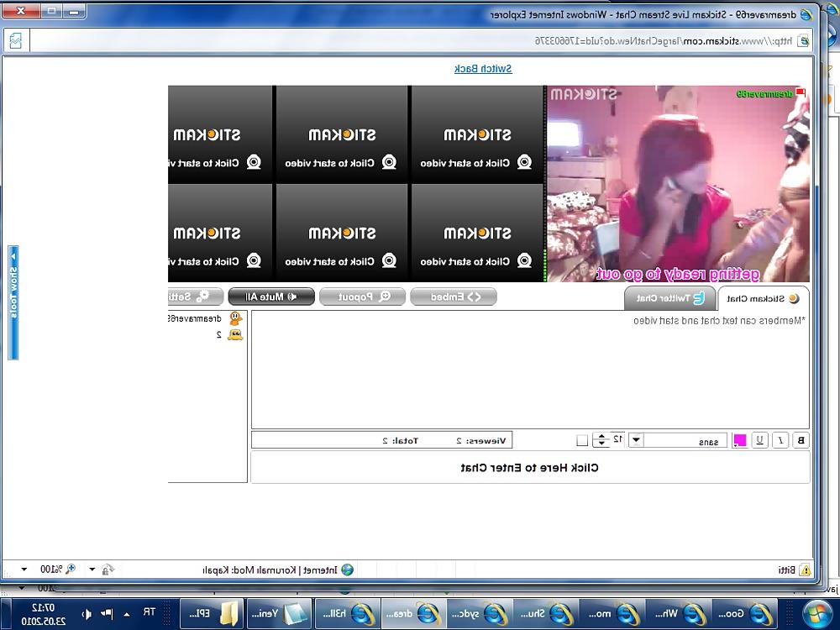This screenshot has width=840, height=630.
Task: Switch to the Stickam Chat tab
Action: coord(763,298)
